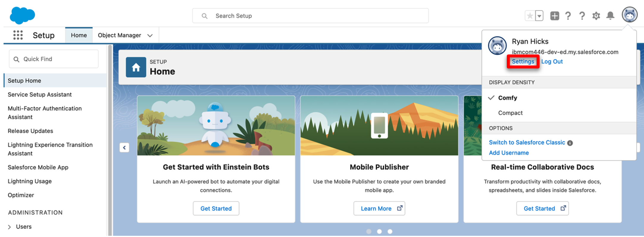Go to the second carousel indicator dot

coord(379,231)
